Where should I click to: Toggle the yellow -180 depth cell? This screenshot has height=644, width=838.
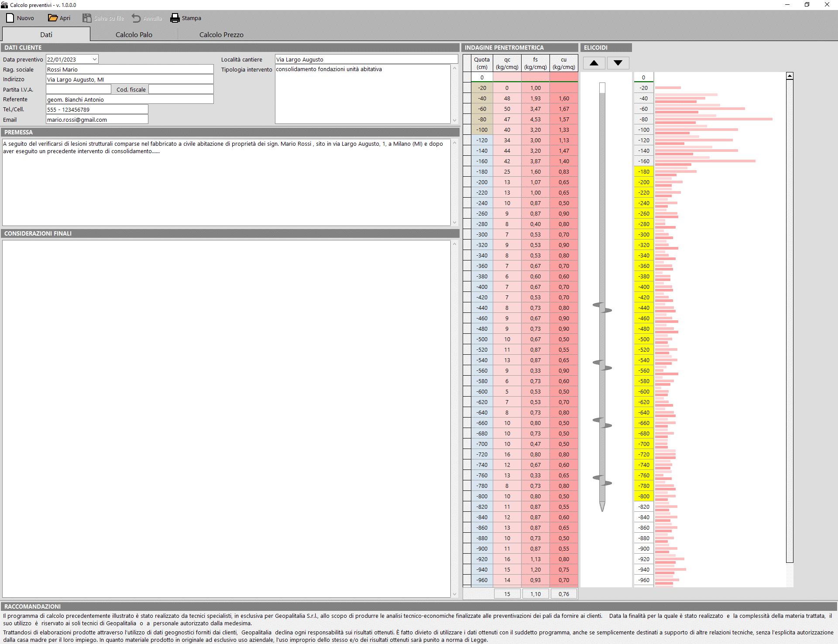643,171
